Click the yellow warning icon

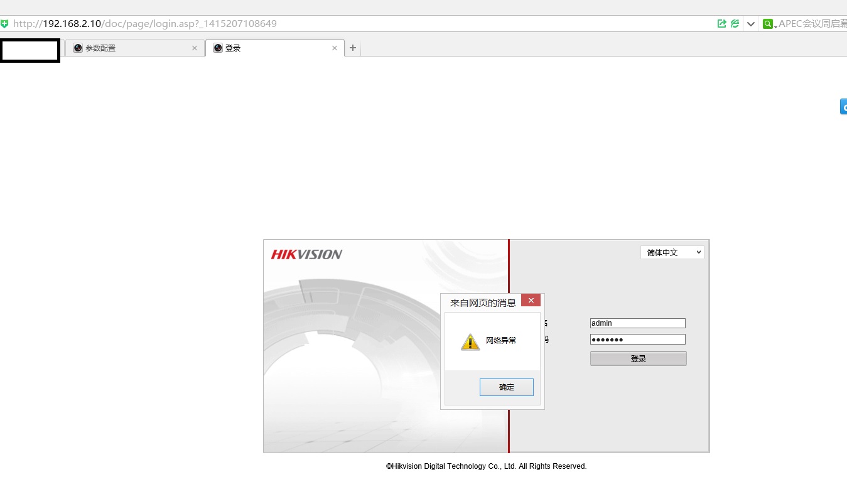pyautogui.click(x=470, y=341)
